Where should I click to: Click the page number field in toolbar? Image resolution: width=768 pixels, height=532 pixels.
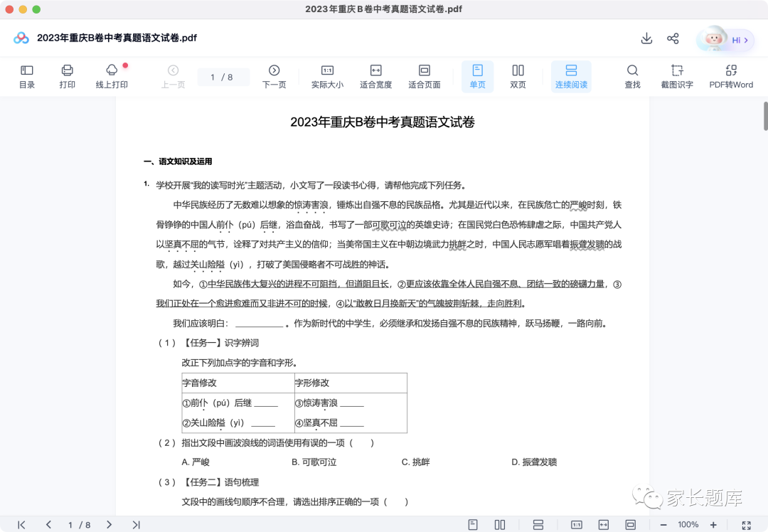(223, 77)
